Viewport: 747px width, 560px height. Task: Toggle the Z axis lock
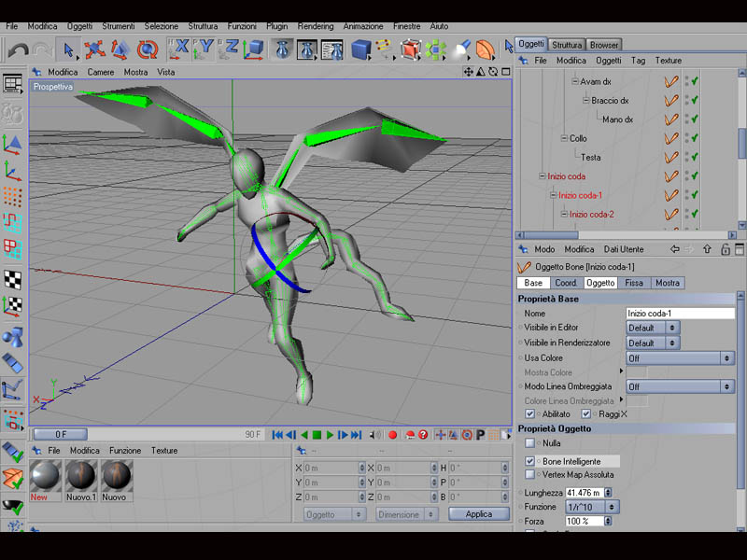coord(230,49)
